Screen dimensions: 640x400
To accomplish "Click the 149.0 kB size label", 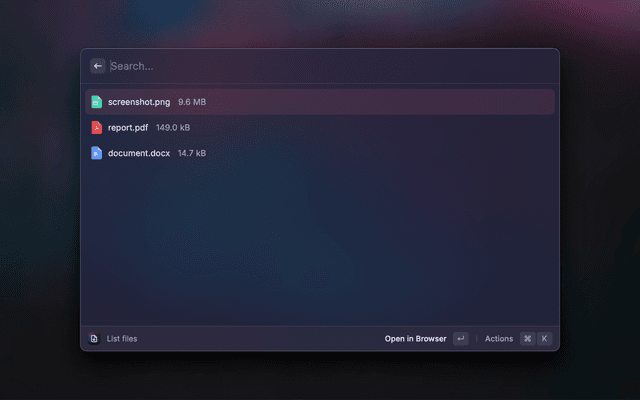I will [173, 127].
